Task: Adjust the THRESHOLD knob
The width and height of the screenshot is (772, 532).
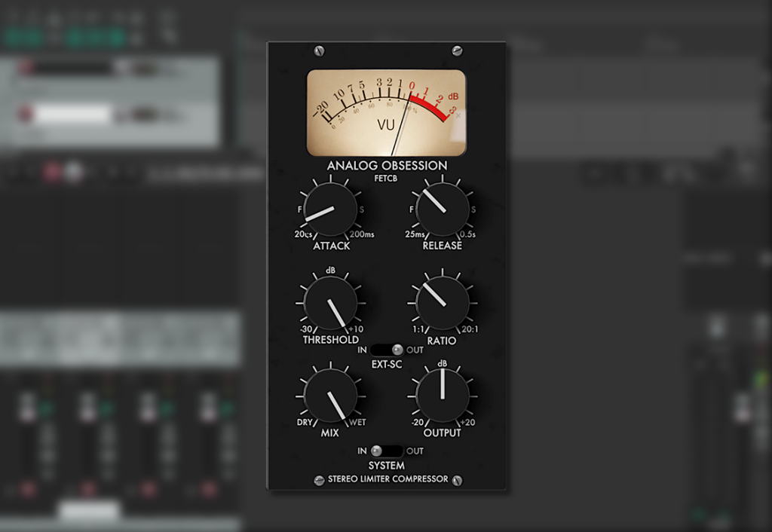Action: (330, 304)
